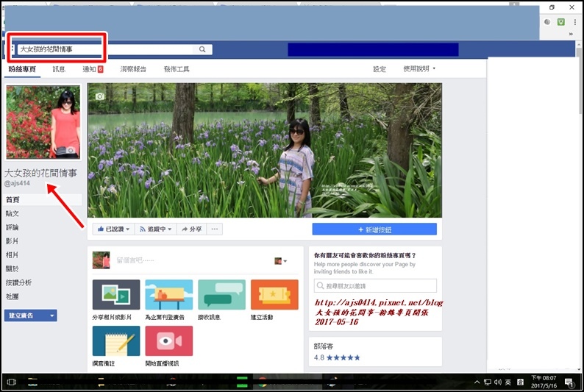Viewport: 584px width, 392px height.
Task: Expand the 建立廣告 dropdown arrow
Action: coord(51,316)
